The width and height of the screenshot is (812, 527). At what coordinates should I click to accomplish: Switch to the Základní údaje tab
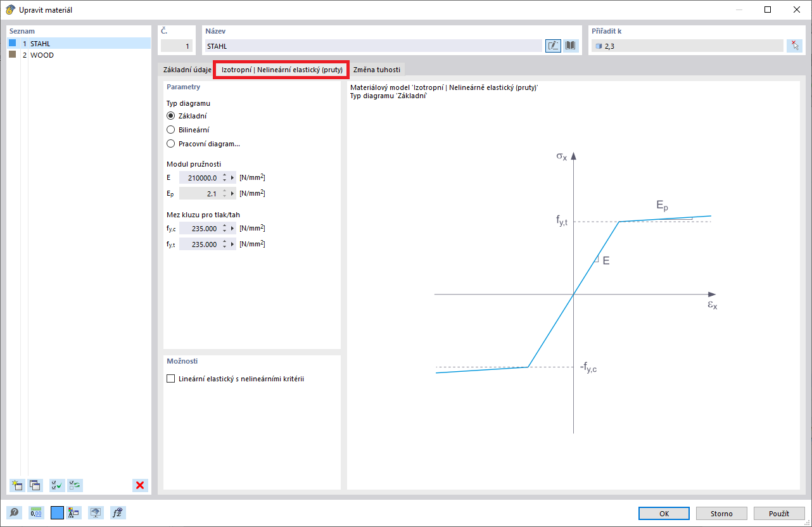(187, 70)
